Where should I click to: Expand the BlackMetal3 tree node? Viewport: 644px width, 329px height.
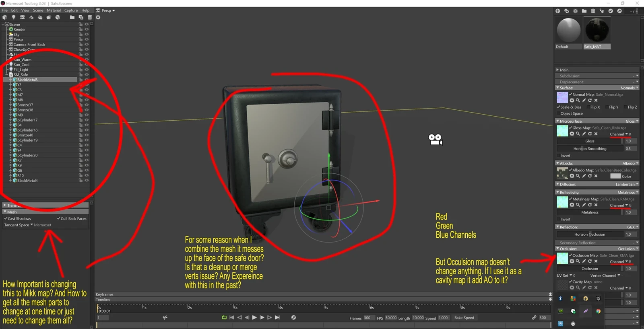pos(10,80)
